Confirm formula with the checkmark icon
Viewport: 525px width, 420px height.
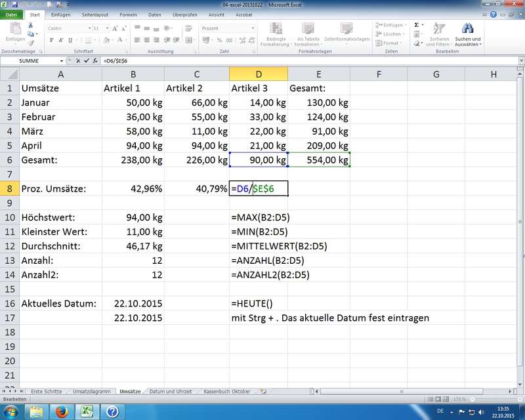tap(86, 60)
